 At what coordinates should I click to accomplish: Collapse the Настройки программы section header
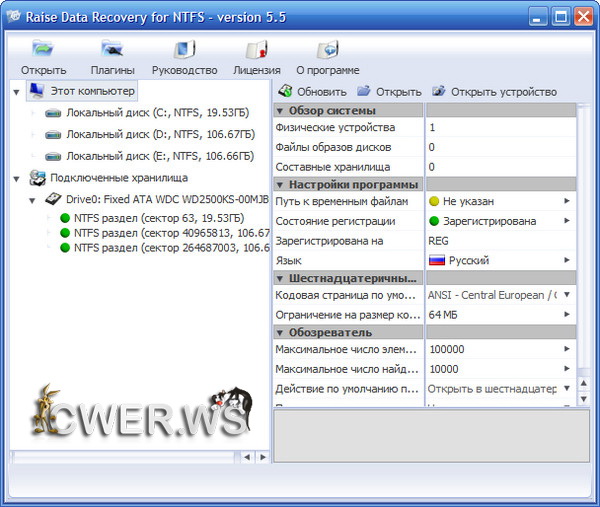280,185
